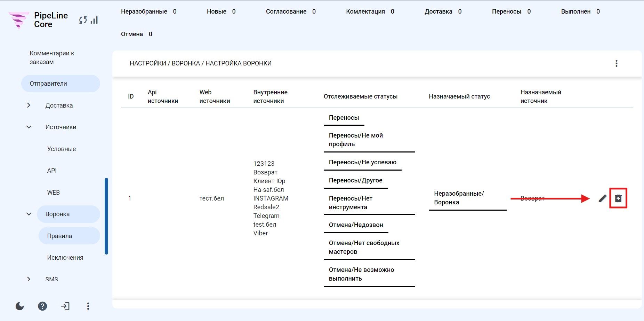Select the Правила funnel item

(69, 236)
